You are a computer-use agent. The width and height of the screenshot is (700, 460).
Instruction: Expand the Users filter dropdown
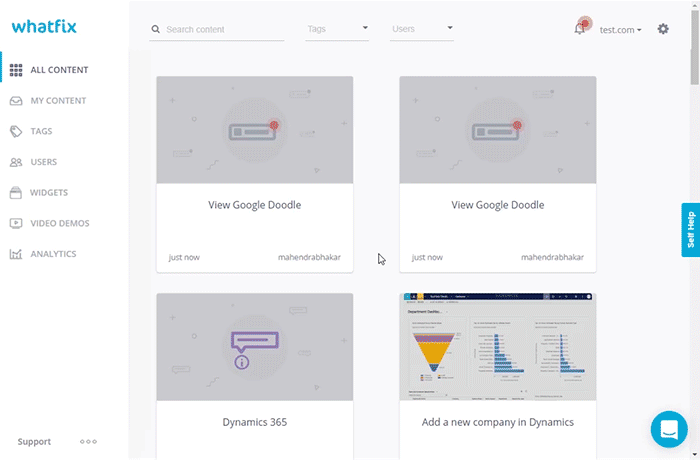pyautogui.click(x=422, y=29)
